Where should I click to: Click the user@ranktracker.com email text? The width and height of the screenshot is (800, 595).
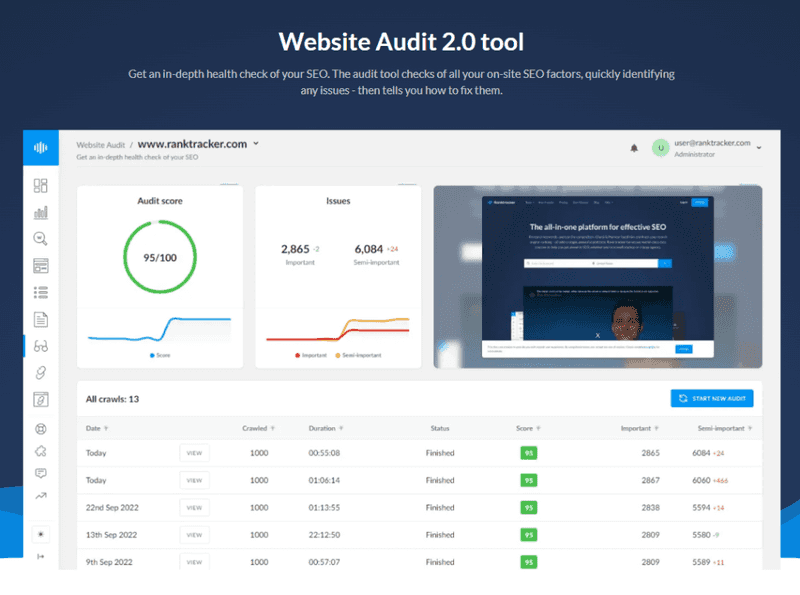coord(712,143)
